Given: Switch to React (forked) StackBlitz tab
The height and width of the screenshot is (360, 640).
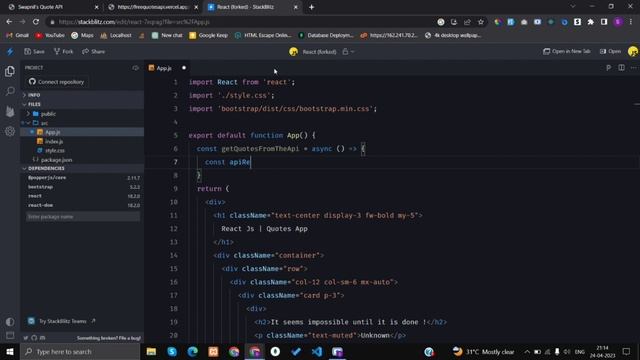Looking at the screenshot, I should click(x=252, y=7).
